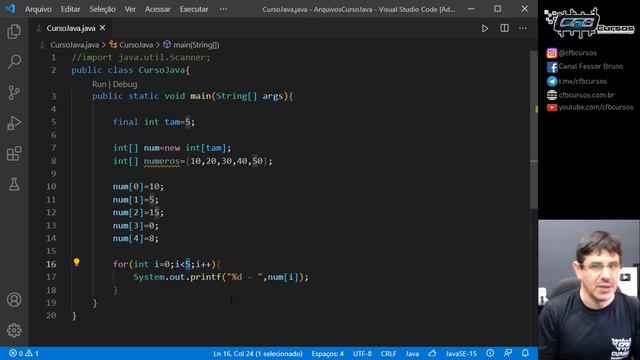Viewport: 640px width, 360px height.
Task: Click the @cfbcursos Instagram label
Action: (578, 53)
